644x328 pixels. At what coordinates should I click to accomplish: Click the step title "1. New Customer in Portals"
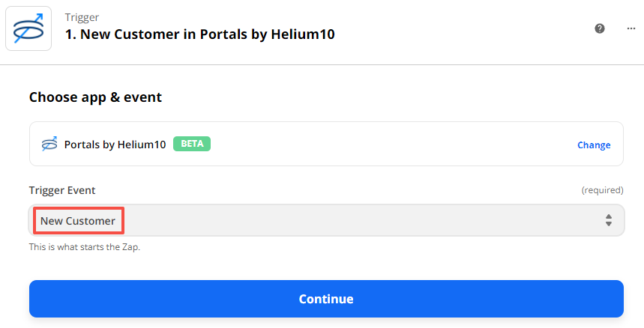tap(199, 34)
